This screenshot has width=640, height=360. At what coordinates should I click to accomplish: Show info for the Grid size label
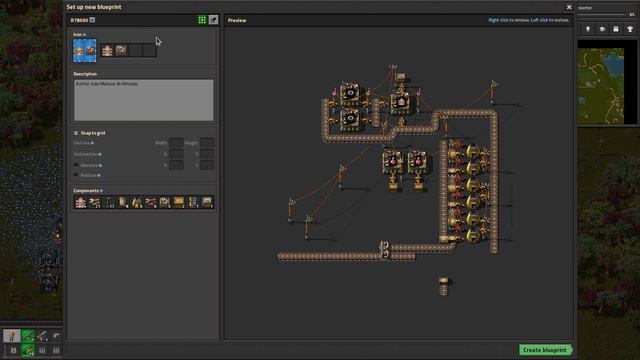point(92,143)
